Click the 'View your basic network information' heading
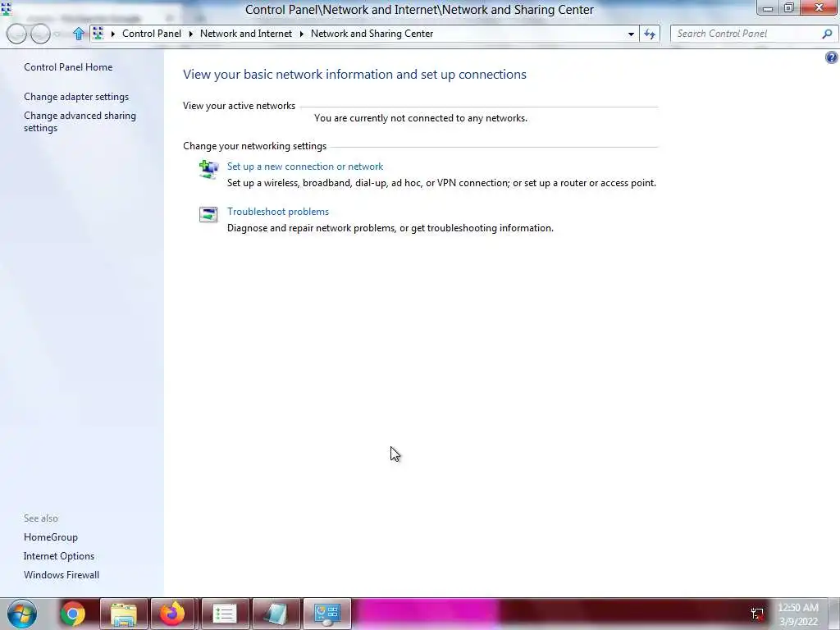Viewport: 840px width, 630px height. 354,74
